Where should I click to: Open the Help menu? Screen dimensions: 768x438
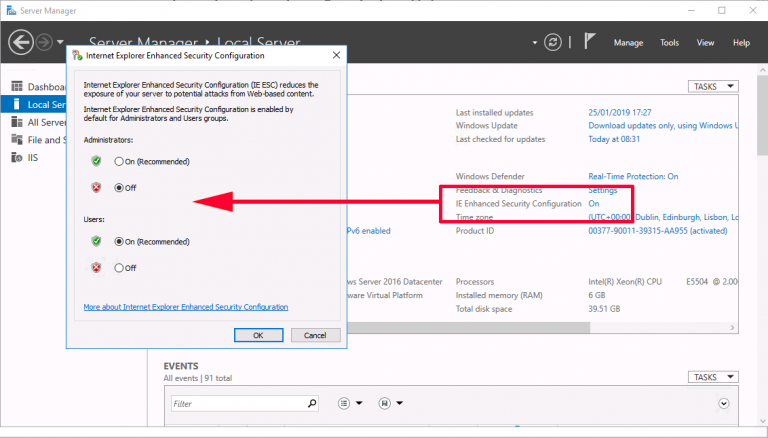741,43
